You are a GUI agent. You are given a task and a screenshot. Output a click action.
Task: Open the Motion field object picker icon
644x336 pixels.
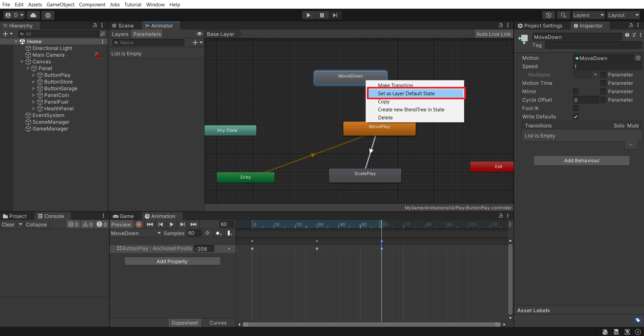[638, 58]
